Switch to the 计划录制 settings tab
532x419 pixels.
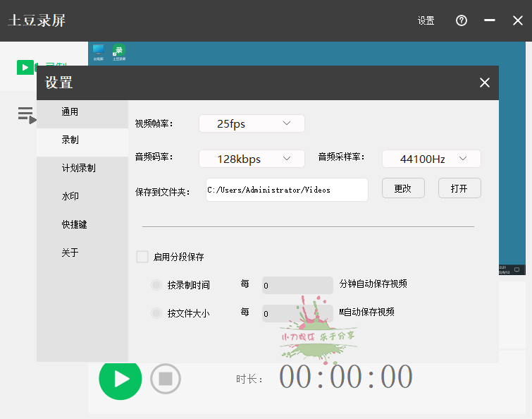78,168
